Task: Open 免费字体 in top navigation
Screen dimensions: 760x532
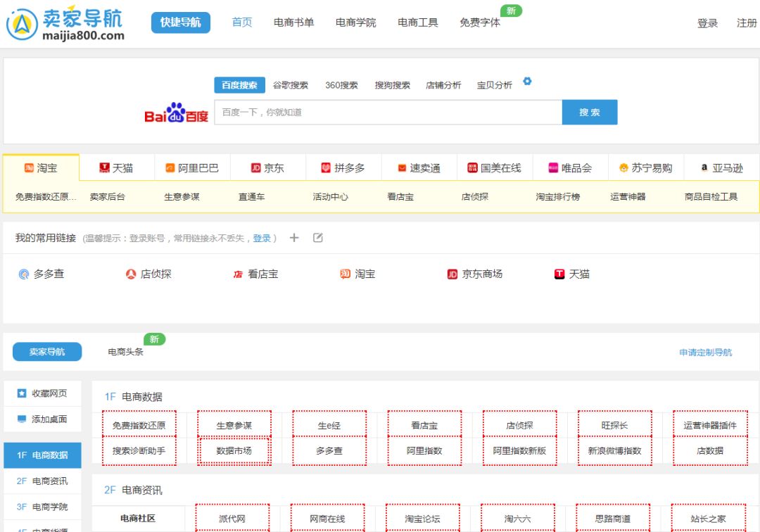Action: (x=480, y=23)
